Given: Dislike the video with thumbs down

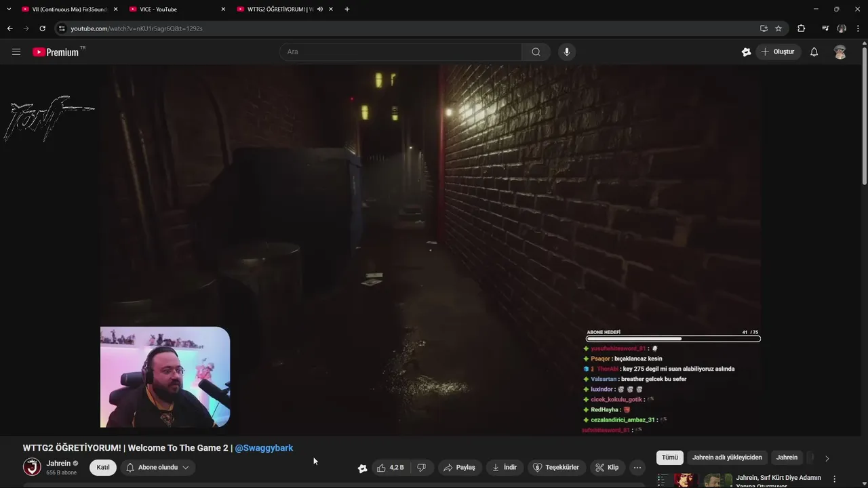Looking at the screenshot, I should (x=422, y=468).
